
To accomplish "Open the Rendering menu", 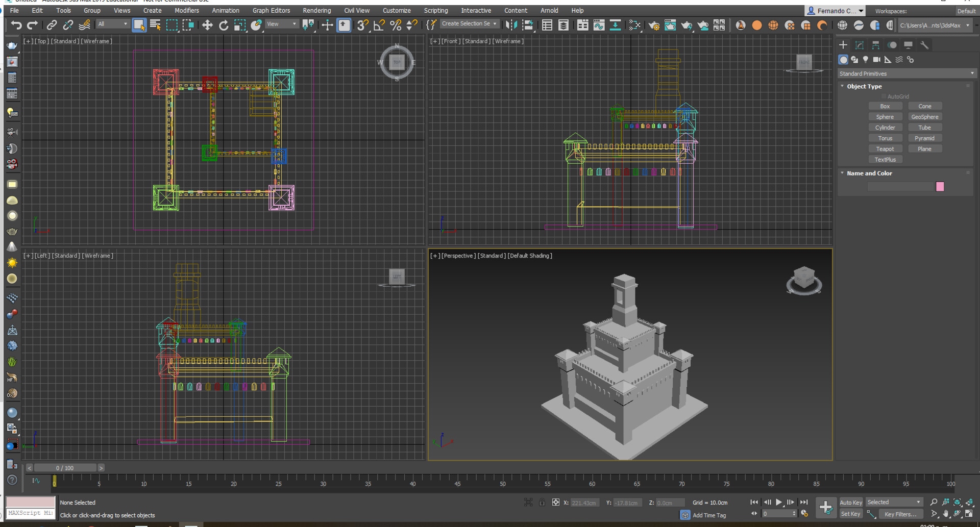I will [x=316, y=10].
